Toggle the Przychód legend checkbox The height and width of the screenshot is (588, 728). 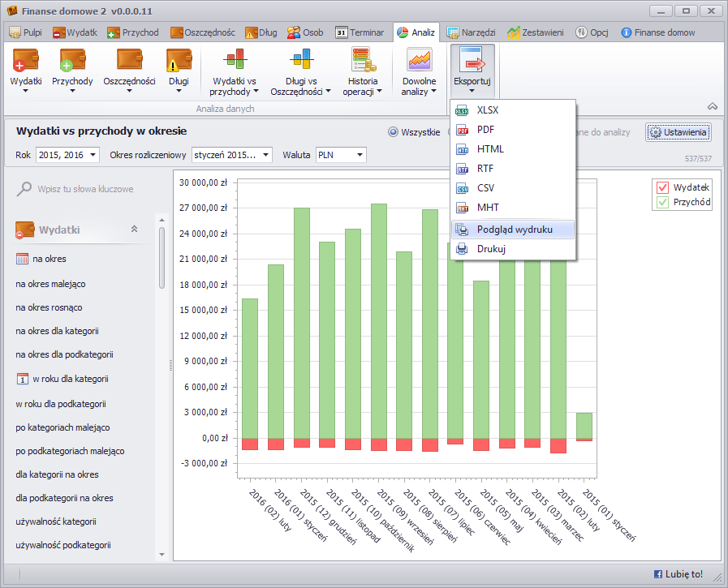tap(662, 203)
